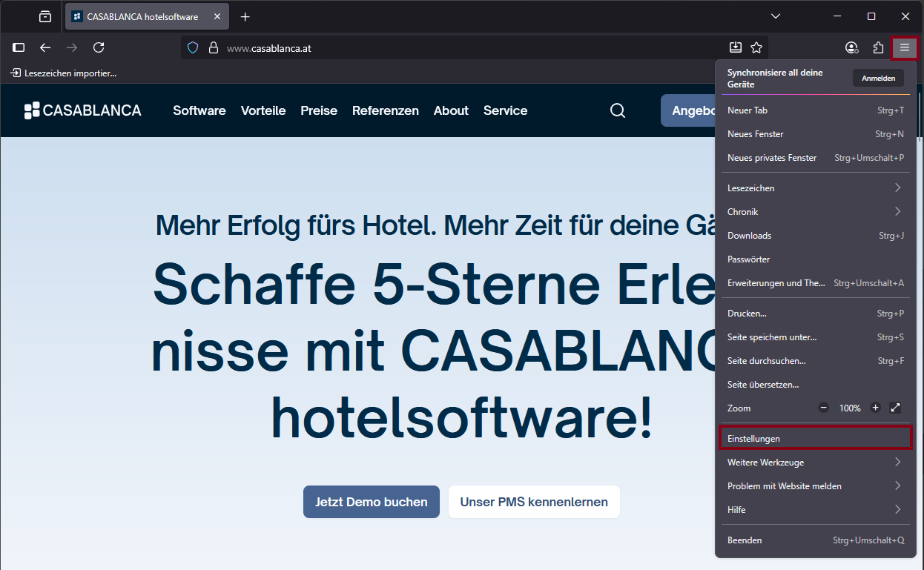Open Einstellungen from the menu
The width and height of the screenshot is (924, 570).
(815, 439)
